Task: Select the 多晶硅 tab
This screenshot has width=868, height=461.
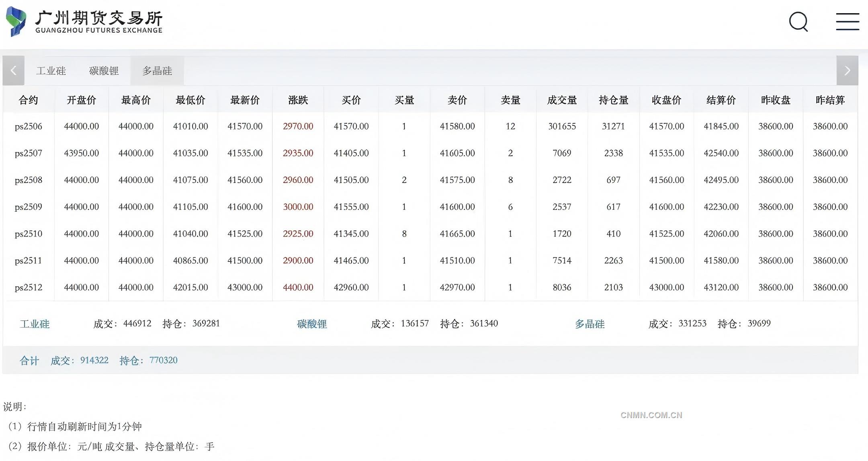Action: tap(157, 71)
